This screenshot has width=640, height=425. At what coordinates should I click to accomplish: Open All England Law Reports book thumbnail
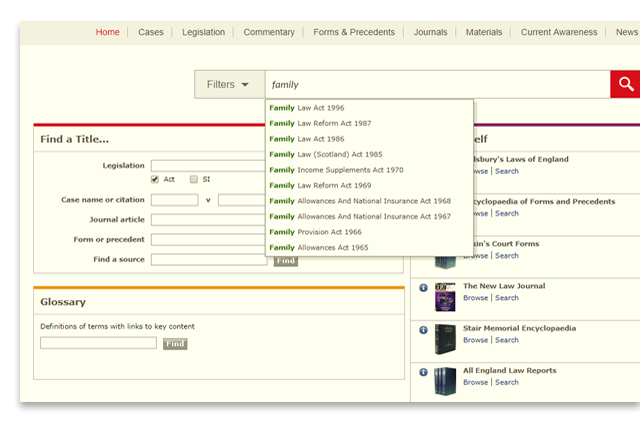(x=445, y=381)
